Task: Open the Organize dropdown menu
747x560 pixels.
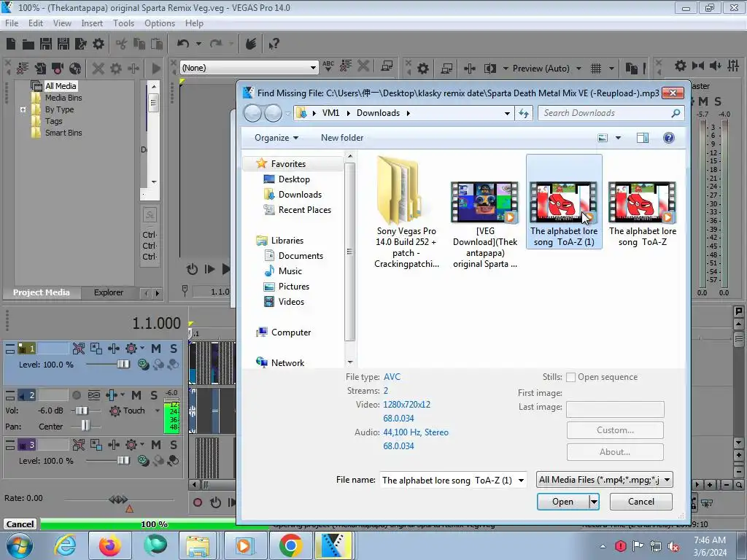Action: click(x=276, y=138)
